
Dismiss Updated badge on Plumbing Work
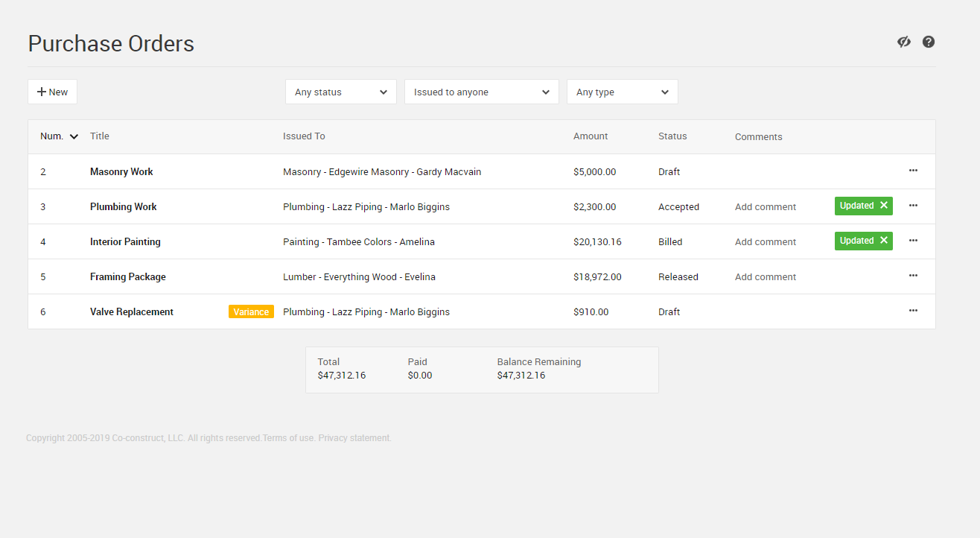(x=884, y=206)
